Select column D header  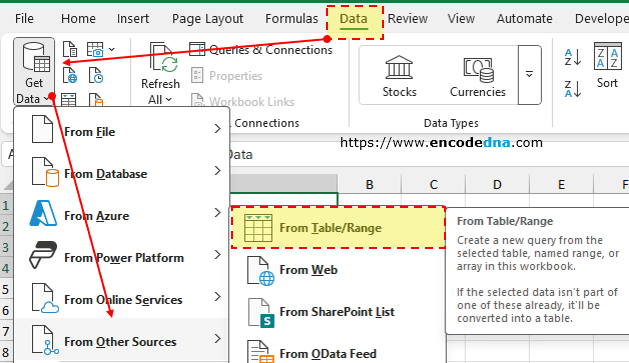497,185
